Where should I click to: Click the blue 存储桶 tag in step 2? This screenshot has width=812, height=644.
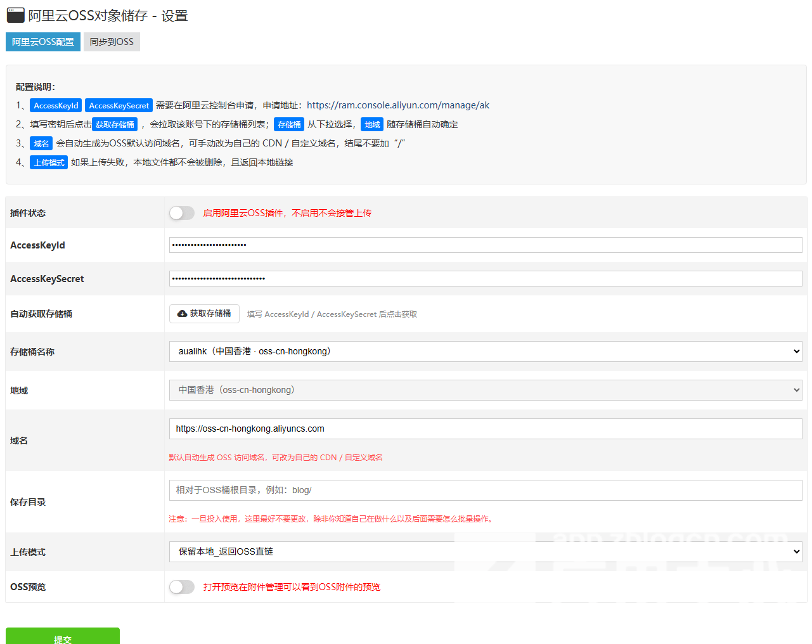[289, 124]
